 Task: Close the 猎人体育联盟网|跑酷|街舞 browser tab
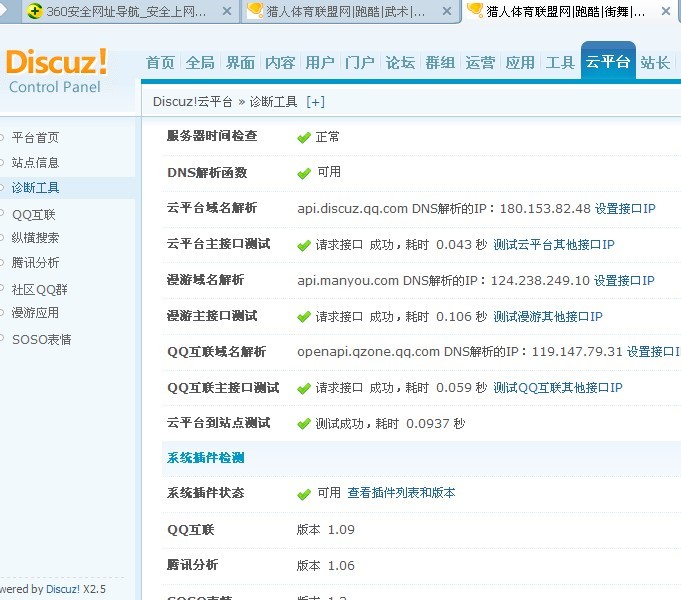coord(665,12)
